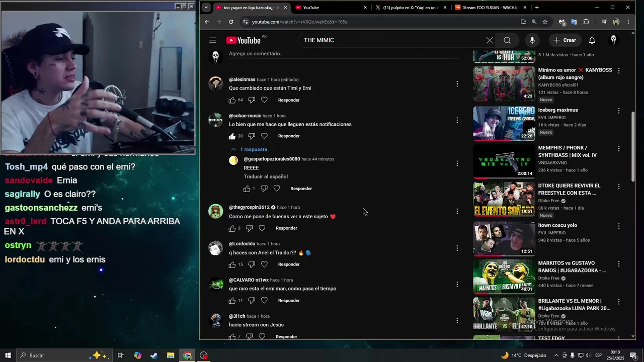This screenshot has width=644, height=362.
Task: Like the @CALVARO-xt1wx comment
Action: click(x=232, y=301)
